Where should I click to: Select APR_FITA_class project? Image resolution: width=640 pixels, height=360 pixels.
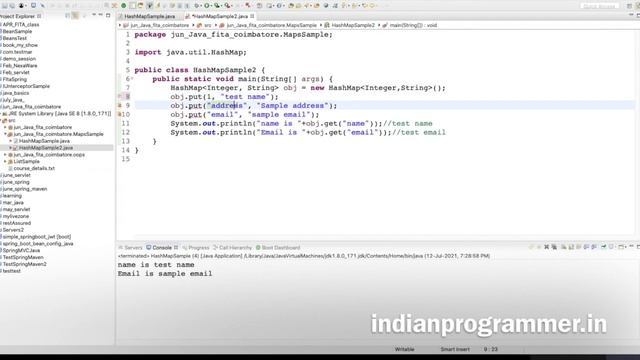[20, 24]
